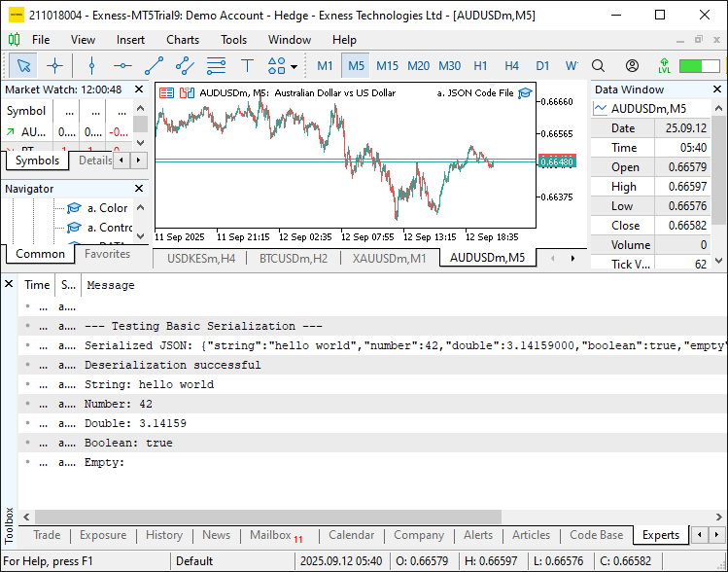Switch chart to D1 timeframe
Image resolution: width=728 pixels, height=572 pixels.
click(542, 65)
